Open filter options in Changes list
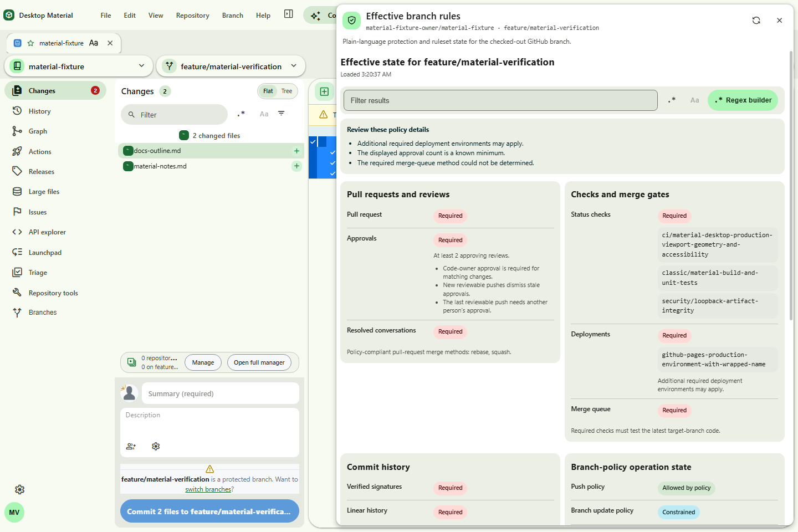Image resolution: width=798 pixels, height=532 pixels. tap(282, 114)
